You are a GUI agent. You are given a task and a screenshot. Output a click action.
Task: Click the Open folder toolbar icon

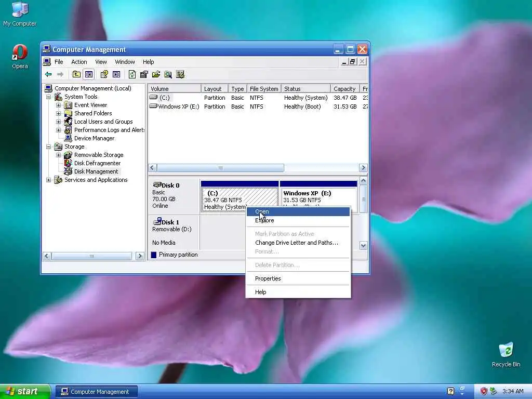click(156, 74)
